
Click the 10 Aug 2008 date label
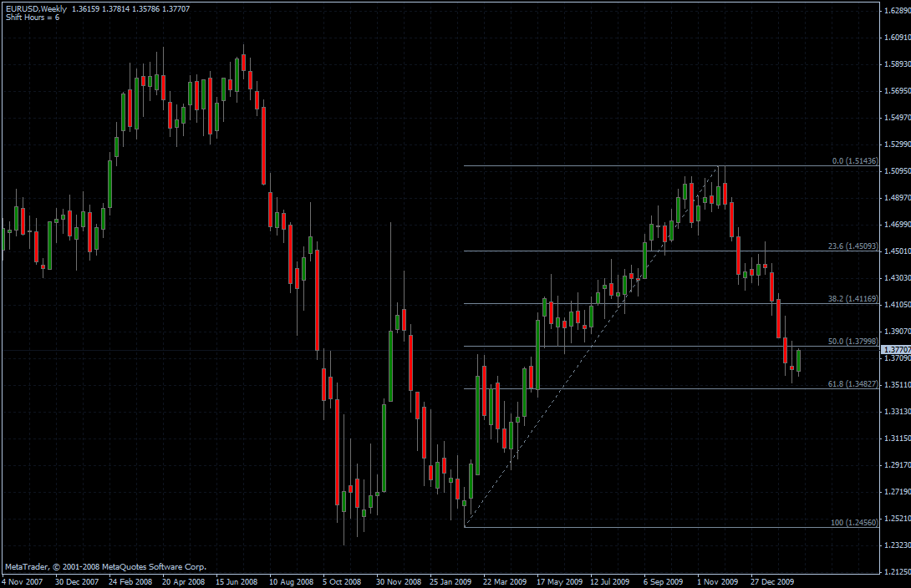[291, 581]
